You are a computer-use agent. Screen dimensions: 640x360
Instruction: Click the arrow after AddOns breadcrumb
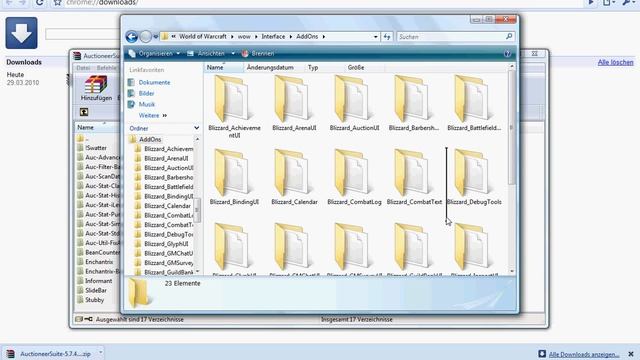tap(324, 37)
